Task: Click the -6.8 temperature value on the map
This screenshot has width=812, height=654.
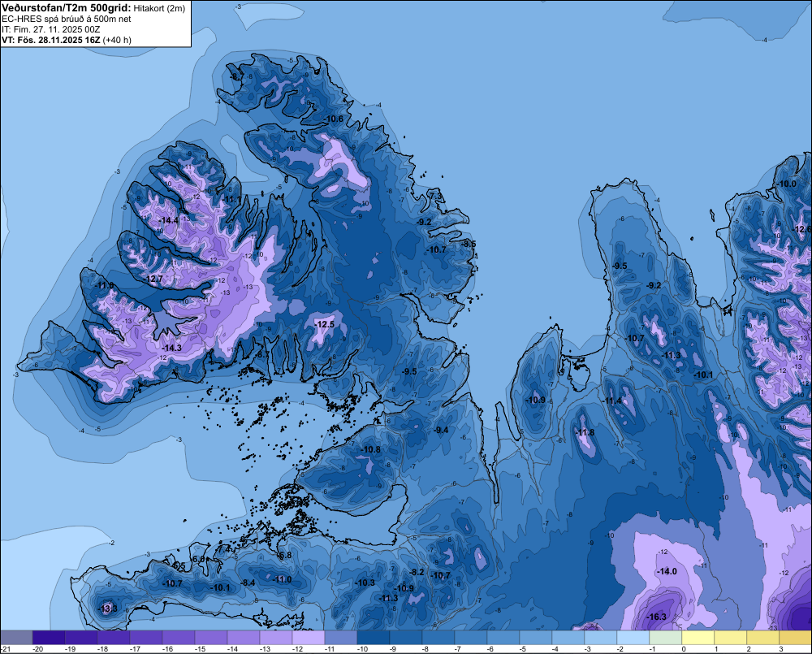Action: [285, 555]
